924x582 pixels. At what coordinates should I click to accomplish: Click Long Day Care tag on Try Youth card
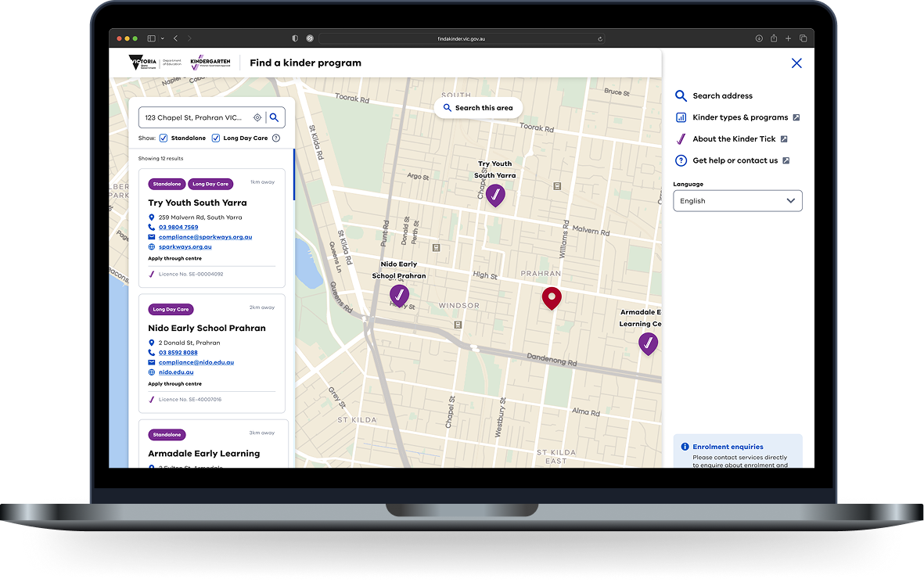(x=210, y=184)
